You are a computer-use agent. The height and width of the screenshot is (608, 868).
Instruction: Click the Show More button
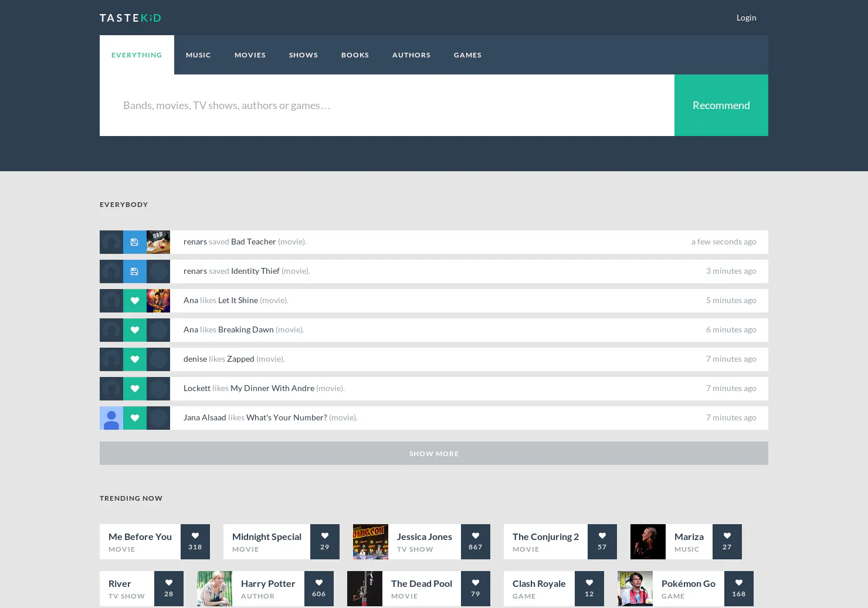[434, 453]
